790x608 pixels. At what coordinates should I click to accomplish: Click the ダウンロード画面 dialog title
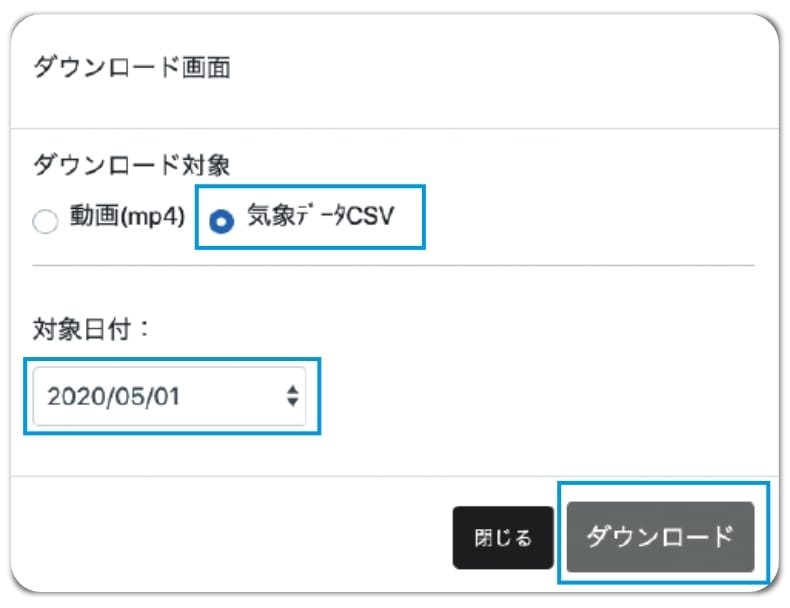(x=132, y=67)
